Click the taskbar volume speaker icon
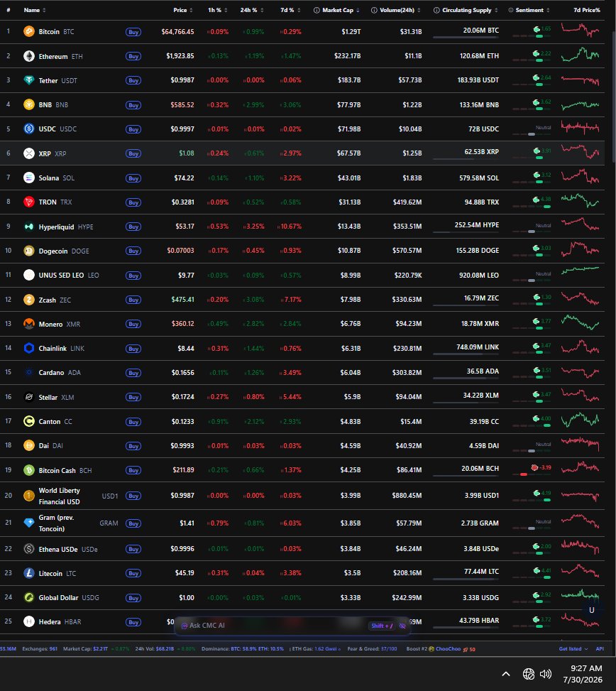This screenshot has height=691, width=616. pyautogui.click(x=546, y=674)
